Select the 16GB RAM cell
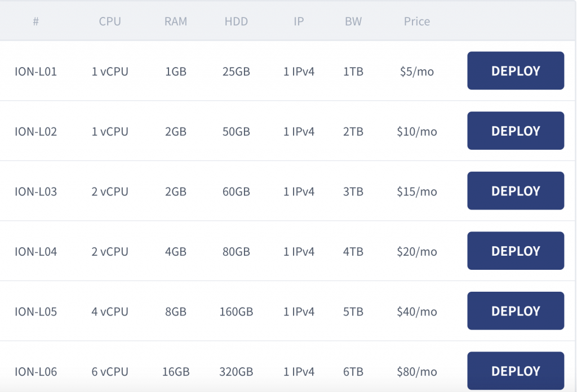The height and width of the screenshot is (392, 577). pyautogui.click(x=176, y=372)
